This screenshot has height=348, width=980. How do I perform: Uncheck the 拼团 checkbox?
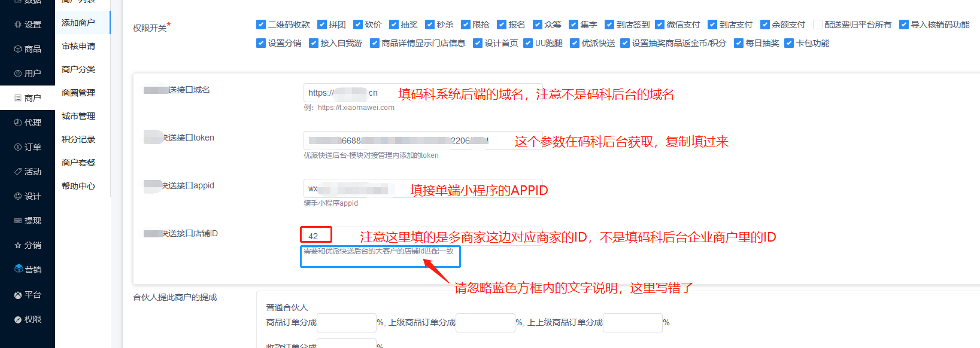322,25
